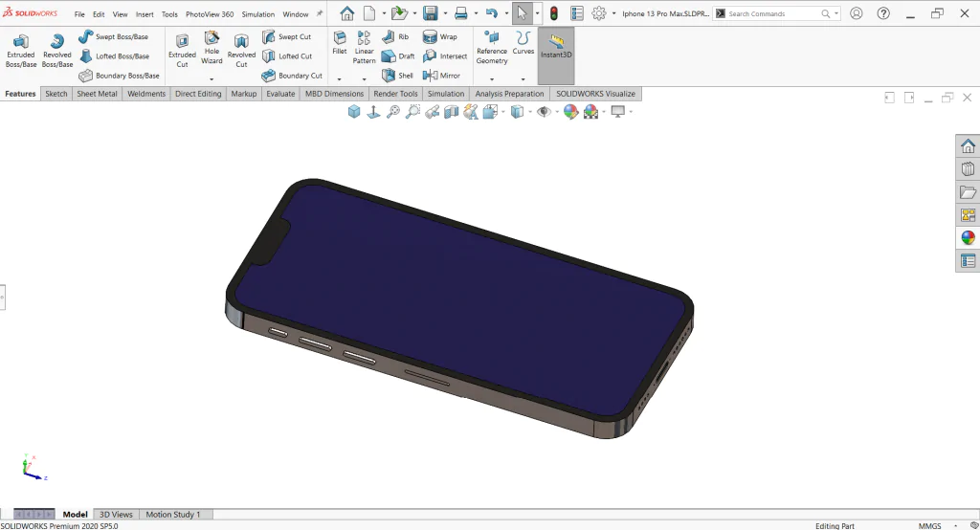Choose the Lofted Boss/Base tool
Viewport: 980px width, 530px height.
click(x=115, y=56)
